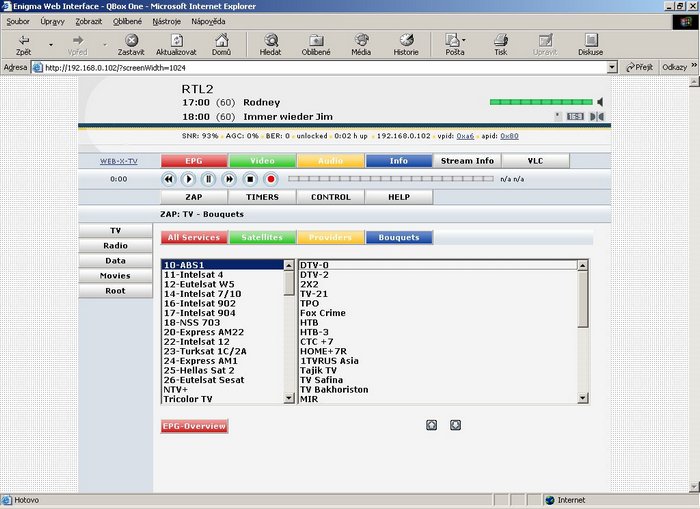Click the bouquet list scroll down arrow
The image size is (700, 509).
[289, 398]
